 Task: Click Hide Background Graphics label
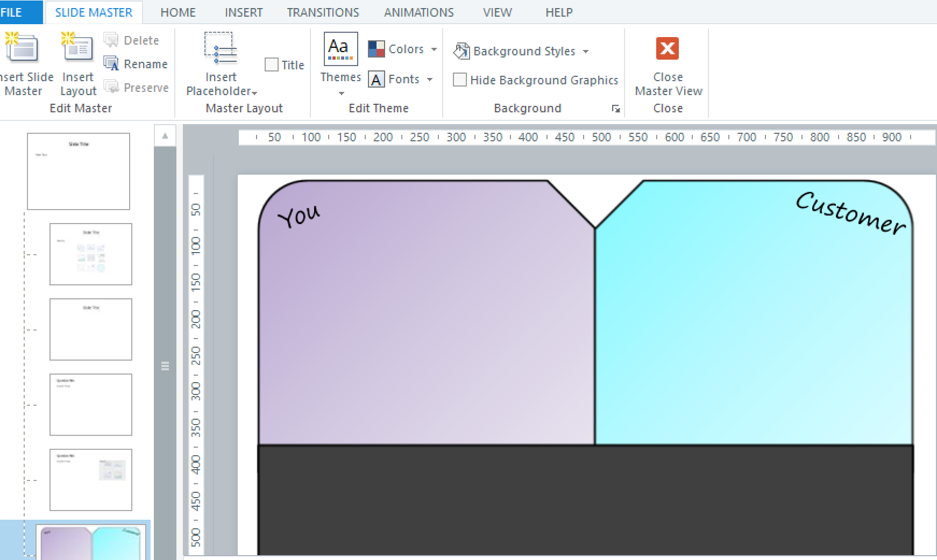[x=544, y=80]
